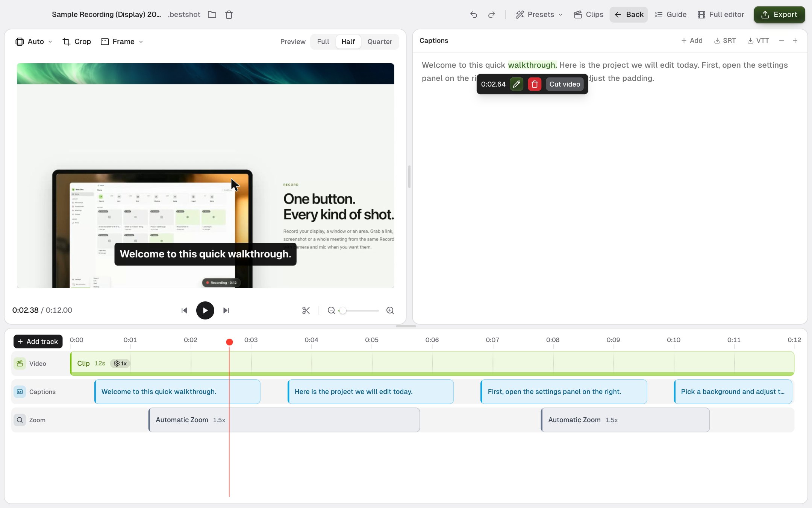Screen dimensions: 812x508
Task: Skip to the end of video
Action: click(226, 310)
